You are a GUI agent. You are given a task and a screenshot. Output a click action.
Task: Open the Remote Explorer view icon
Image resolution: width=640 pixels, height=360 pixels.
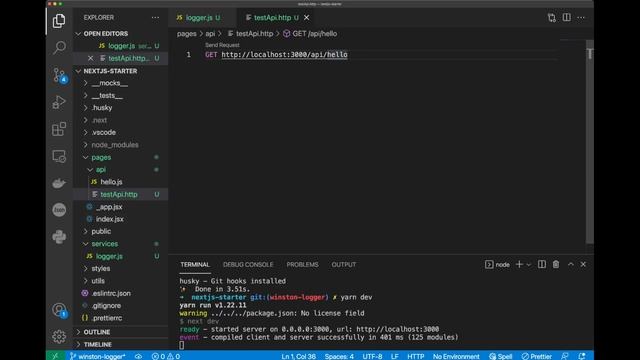[59, 156]
